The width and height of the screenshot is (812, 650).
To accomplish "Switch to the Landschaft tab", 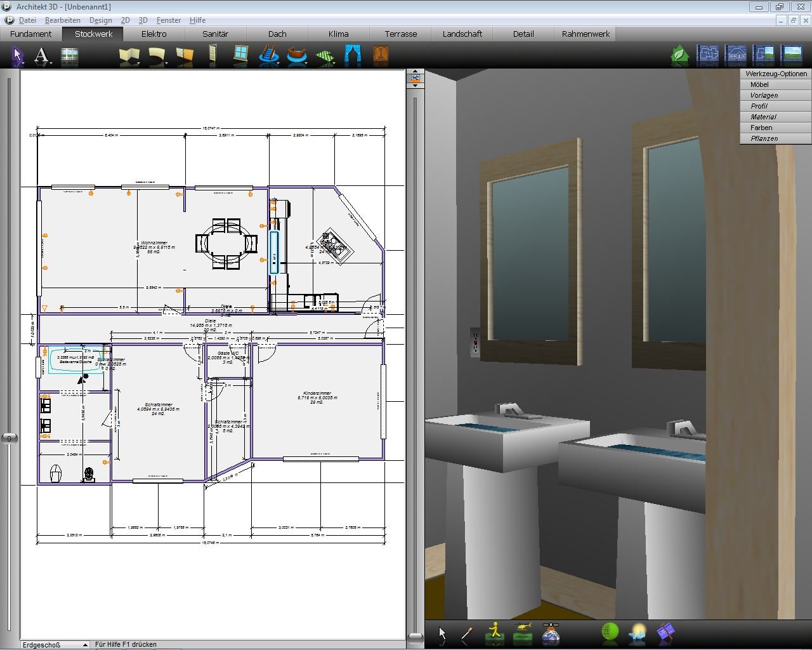I will pyautogui.click(x=462, y=34).
